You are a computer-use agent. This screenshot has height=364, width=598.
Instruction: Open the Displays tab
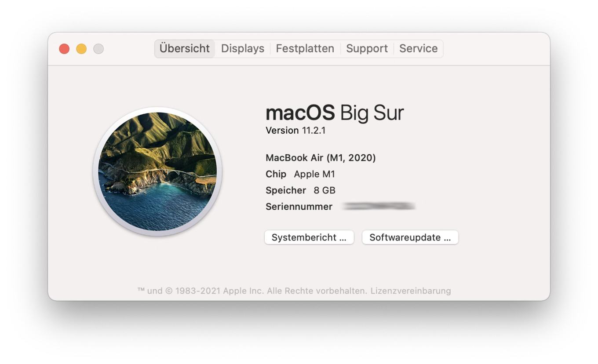tap(243, 48)
